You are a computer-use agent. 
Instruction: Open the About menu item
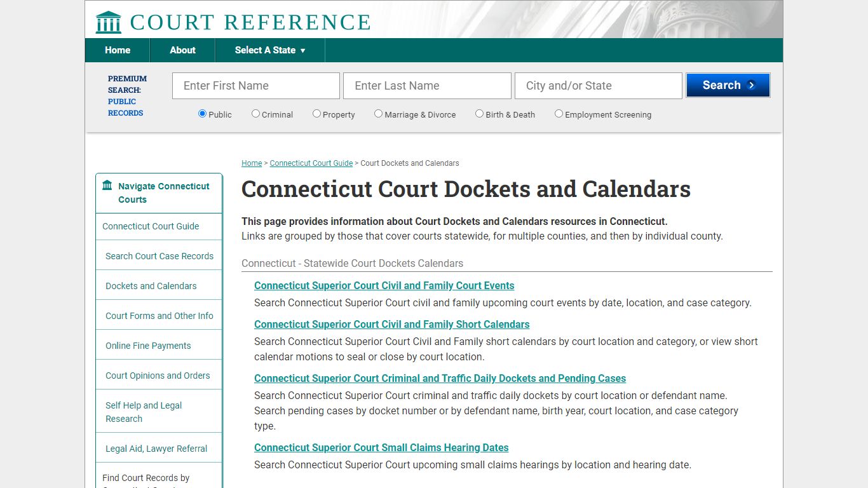point(182,50)
